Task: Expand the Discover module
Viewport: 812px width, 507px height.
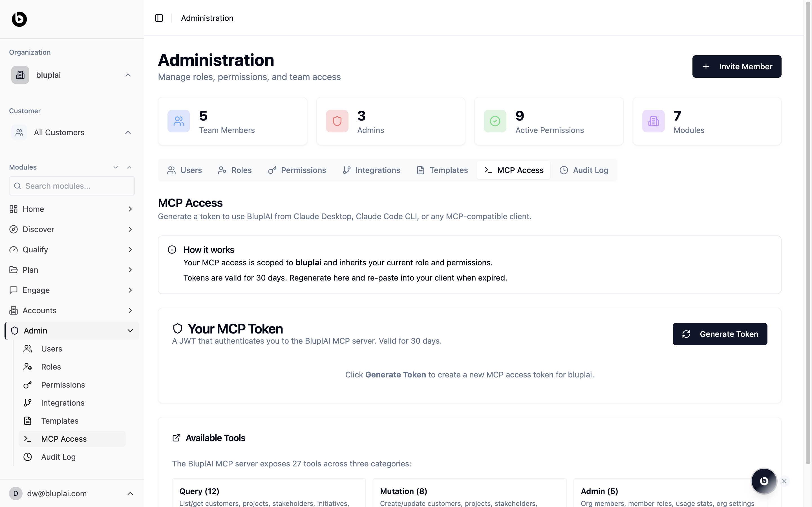Action: point(130,229)
